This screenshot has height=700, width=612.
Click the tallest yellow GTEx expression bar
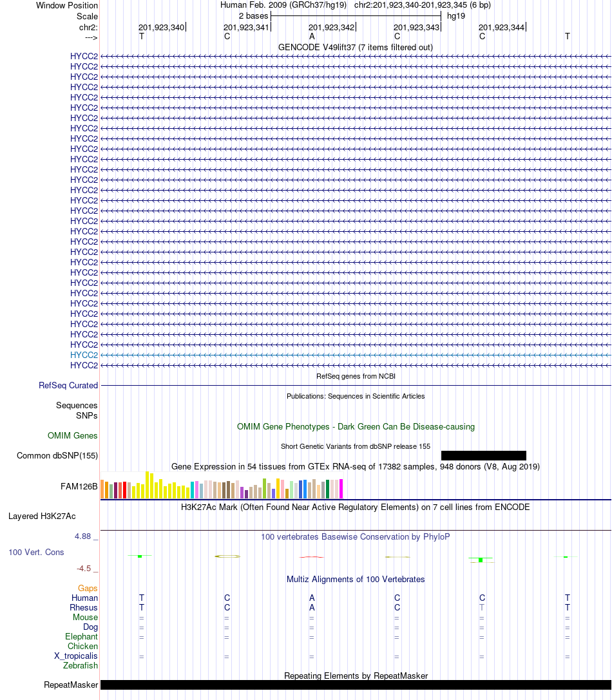pos(148,485)
